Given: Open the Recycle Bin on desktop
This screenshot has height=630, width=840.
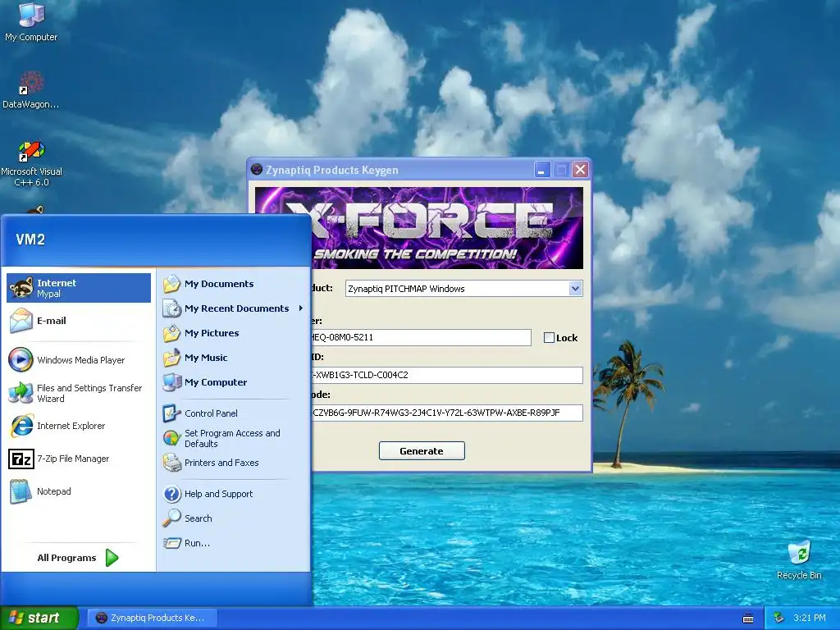Looking at the screenshot, I should click(x=799, y=560).
